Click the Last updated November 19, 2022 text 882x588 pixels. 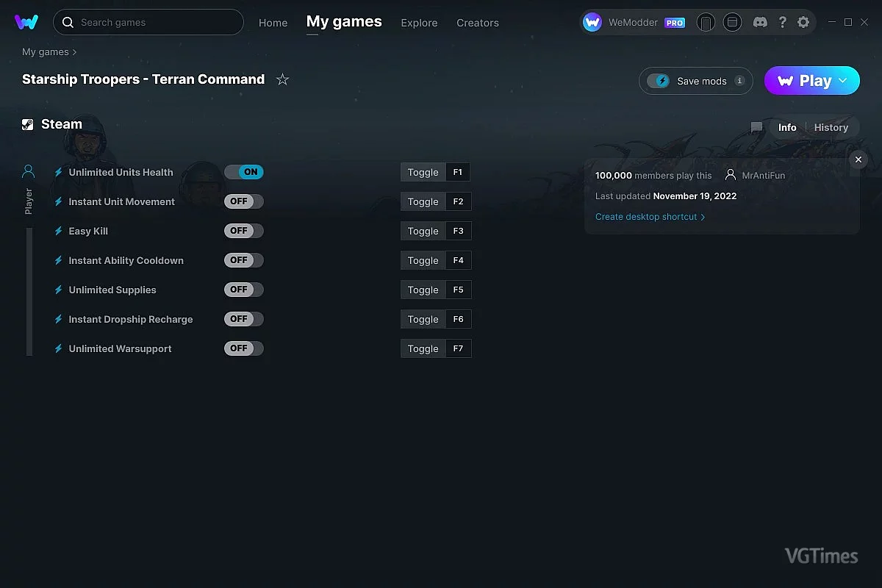click(666, 196)
